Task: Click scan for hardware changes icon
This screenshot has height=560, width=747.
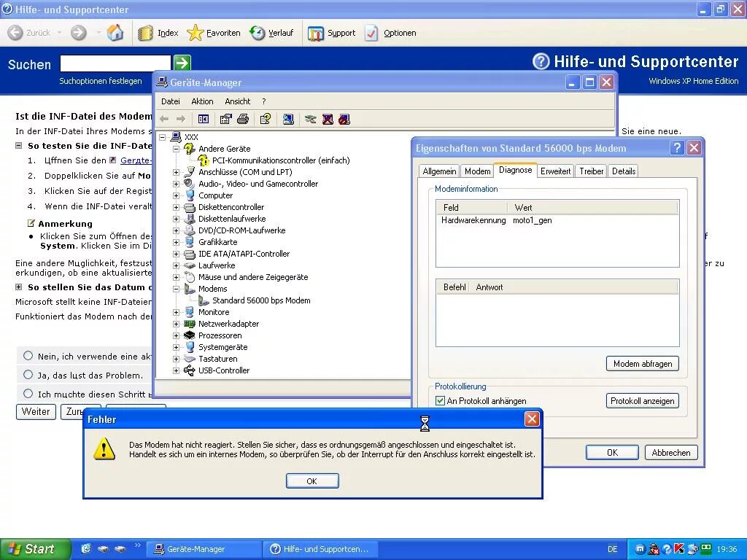Action: click(x=288, y=119)
